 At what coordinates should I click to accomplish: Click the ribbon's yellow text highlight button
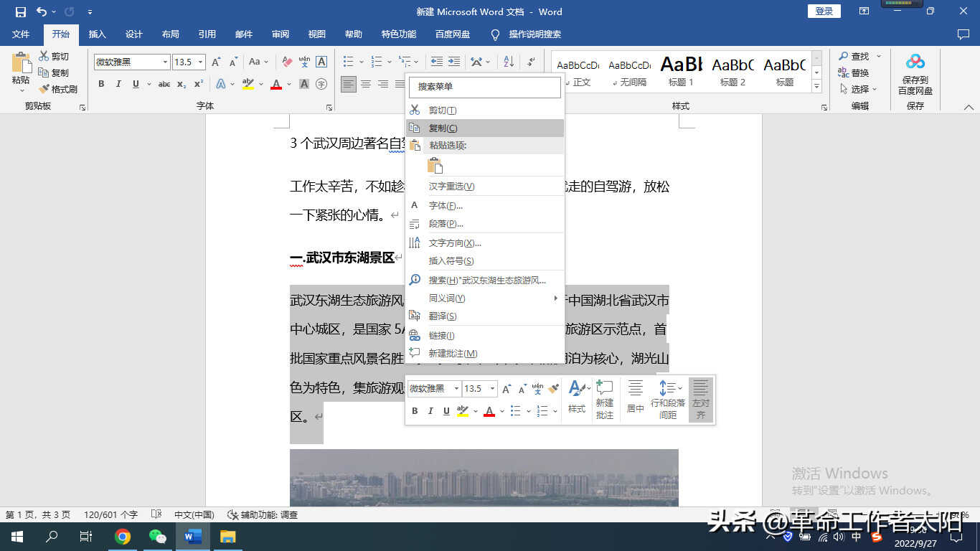click(248, 84)
